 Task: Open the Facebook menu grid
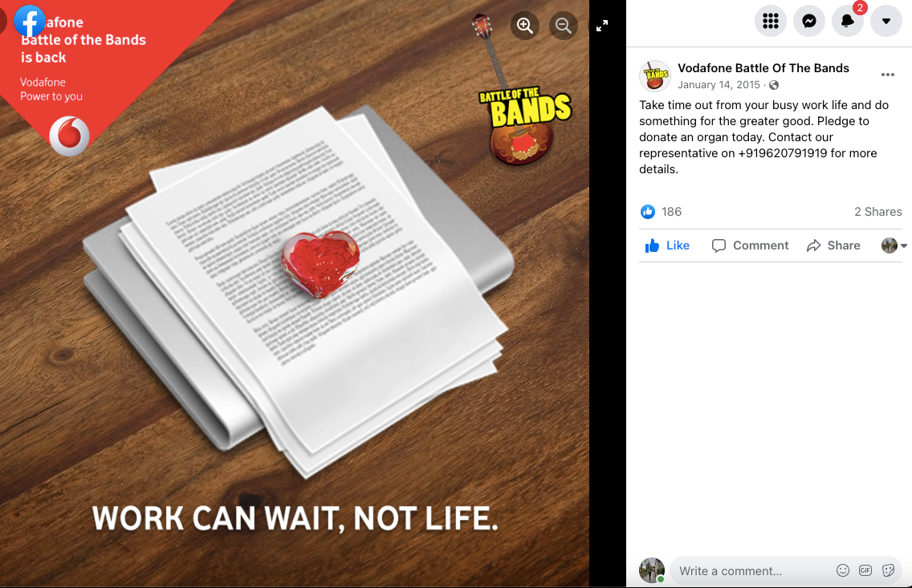pyautogui.click(x=770, y=22)
